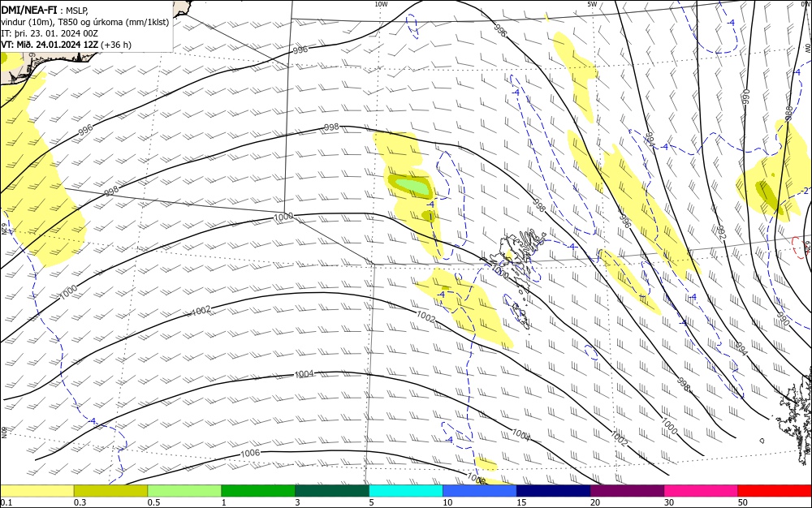
Task: Click the 'VT: Mið. 24.01.2024 12Z (+36 h)' line
Action: pos(67,45)
